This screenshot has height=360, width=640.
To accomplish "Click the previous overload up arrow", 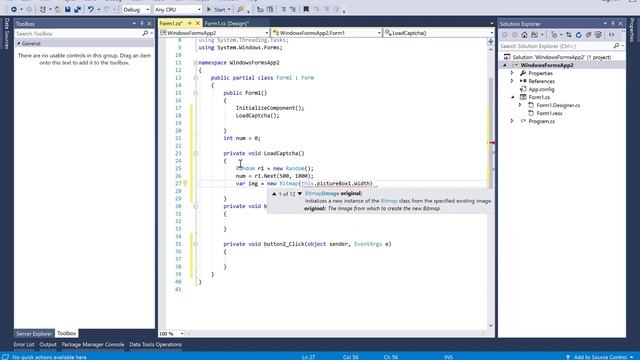I will (x=274, y=194).
